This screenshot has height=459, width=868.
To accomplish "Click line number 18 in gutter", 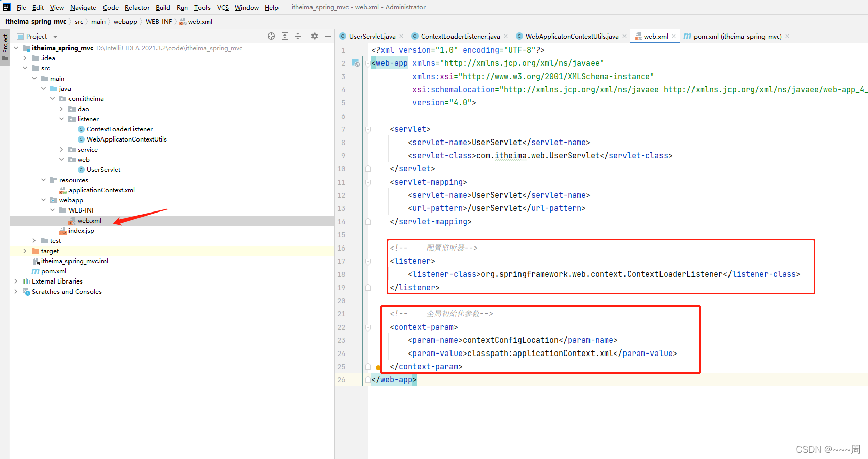I will (341, 274).
